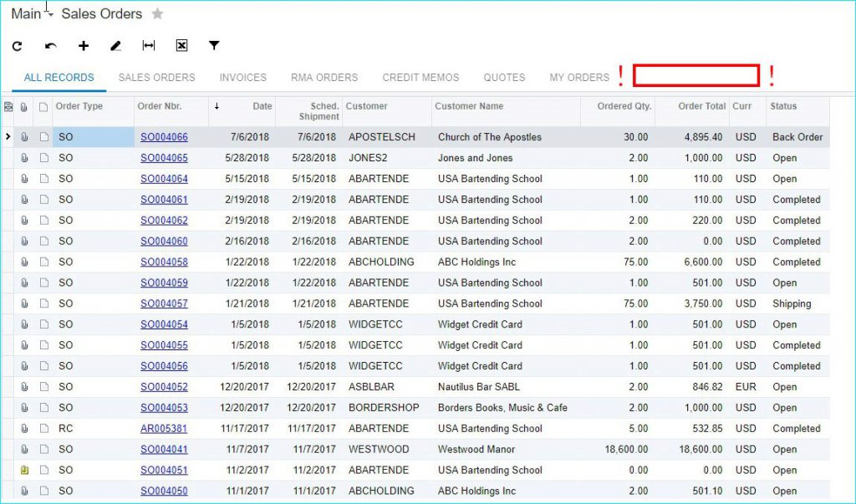
Task: Select the Back Order status cell
Action: point(797,137)
